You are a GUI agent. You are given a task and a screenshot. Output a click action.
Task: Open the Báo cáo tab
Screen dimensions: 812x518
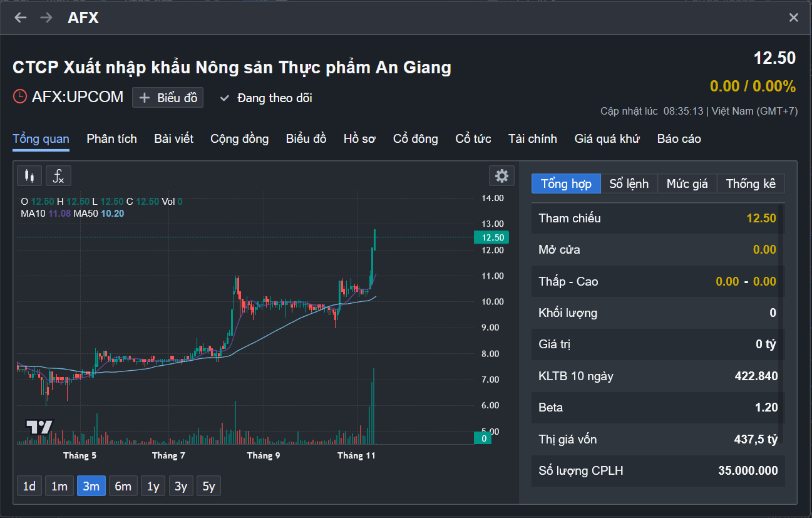[679, 139]
